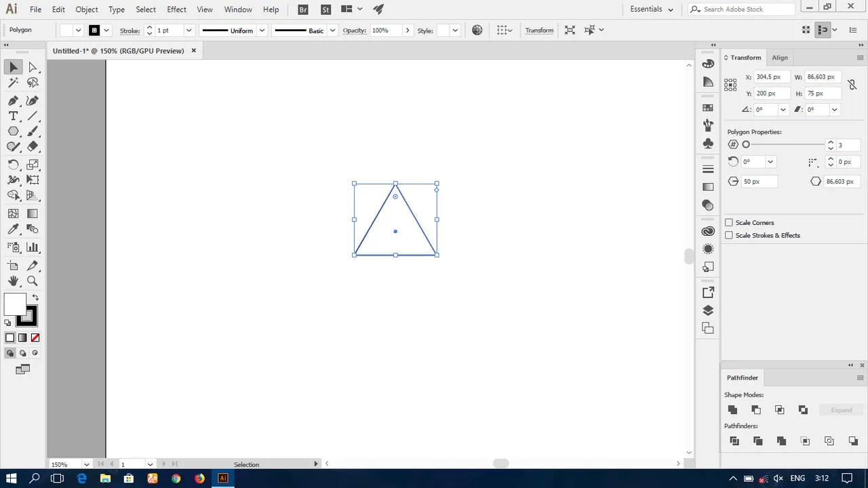868x488 pixels.
Task: Open the Symbols panel club icon
Action: [x=708, y=144]
